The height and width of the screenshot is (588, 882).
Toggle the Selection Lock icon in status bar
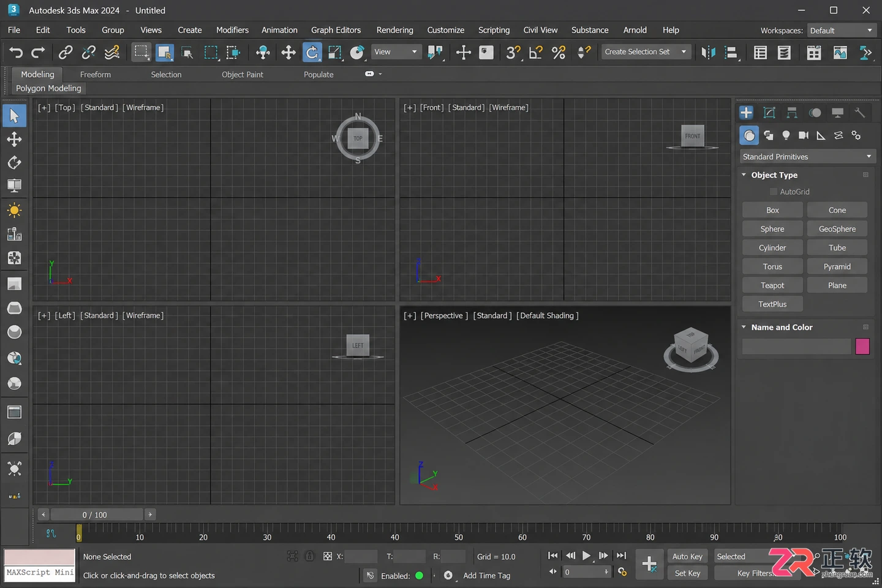coord(310,556)
